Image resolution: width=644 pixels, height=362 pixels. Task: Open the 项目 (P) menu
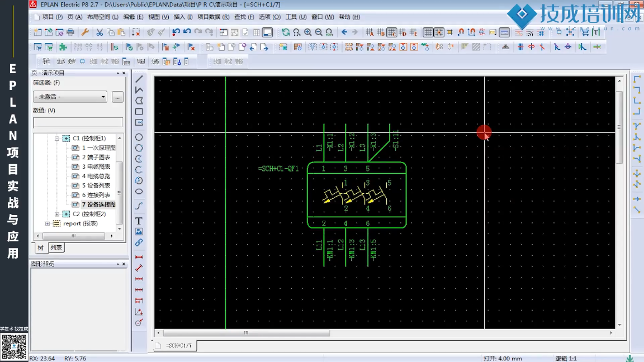[52, 17]
